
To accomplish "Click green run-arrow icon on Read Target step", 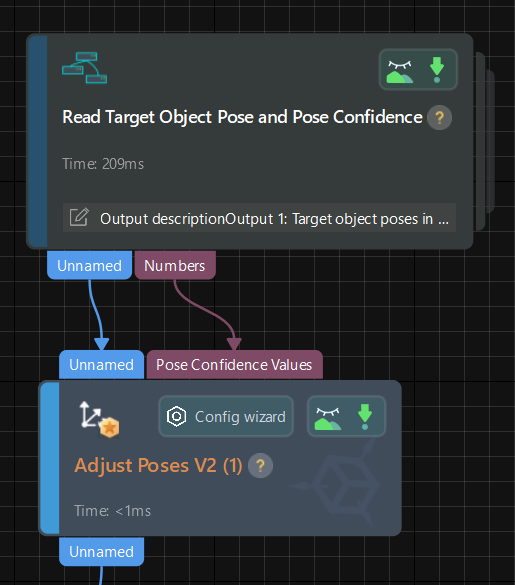I will pos(437,70).
